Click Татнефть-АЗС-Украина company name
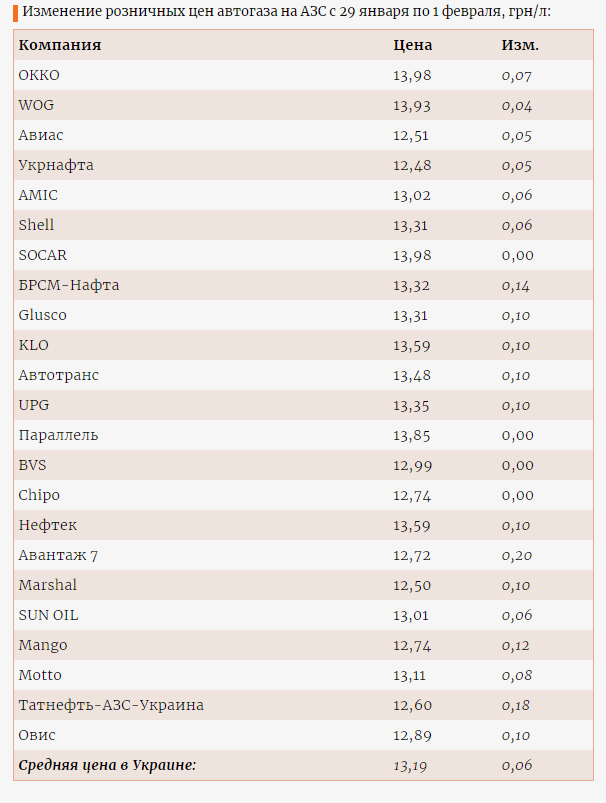Screen dimensions: 606x803 (x=111, y=705)
